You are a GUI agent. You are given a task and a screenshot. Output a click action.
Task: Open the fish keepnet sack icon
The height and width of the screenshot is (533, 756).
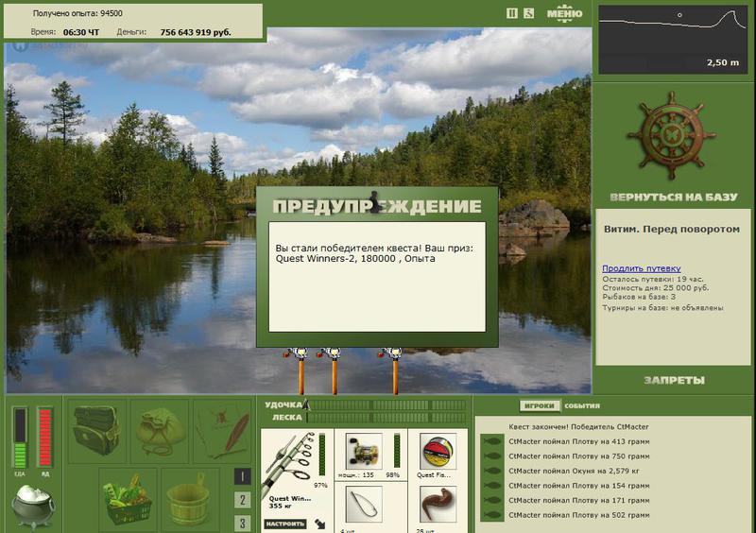[160, 431]
